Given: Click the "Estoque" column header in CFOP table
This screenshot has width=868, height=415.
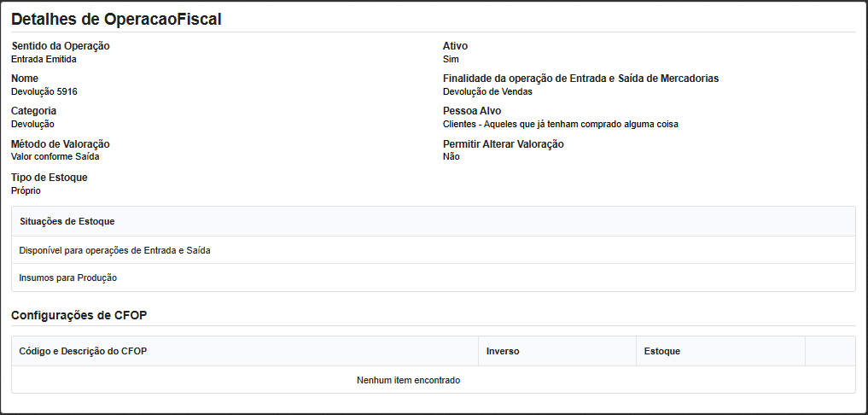Looking at the screenshot, I should click(x=662, y=351).
